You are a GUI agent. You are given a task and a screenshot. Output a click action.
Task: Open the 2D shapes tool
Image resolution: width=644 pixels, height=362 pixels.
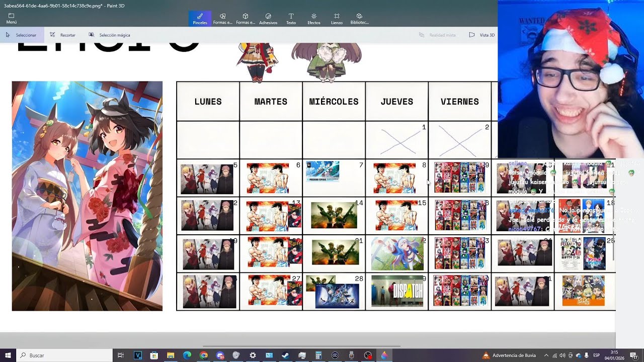coord(222,19)
